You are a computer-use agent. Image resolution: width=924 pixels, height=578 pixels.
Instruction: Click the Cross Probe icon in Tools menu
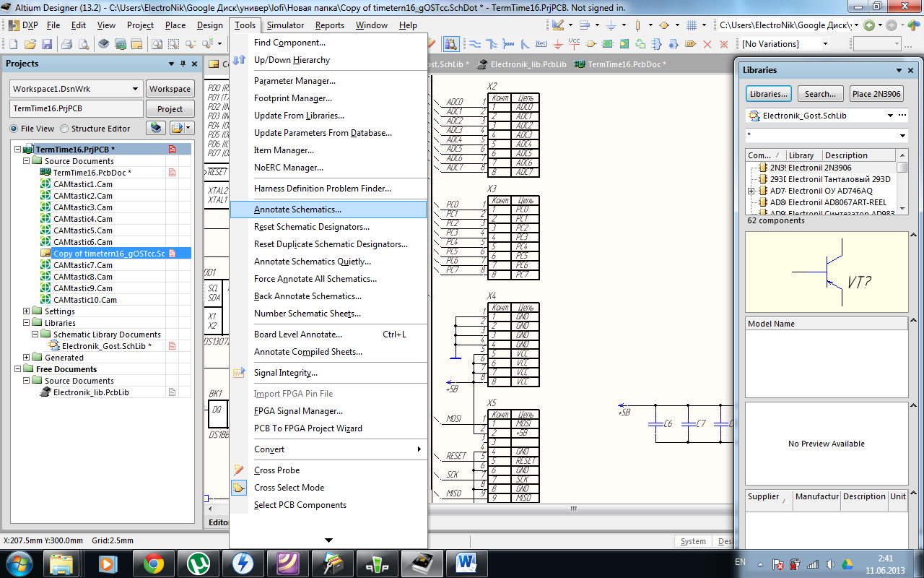240,470
